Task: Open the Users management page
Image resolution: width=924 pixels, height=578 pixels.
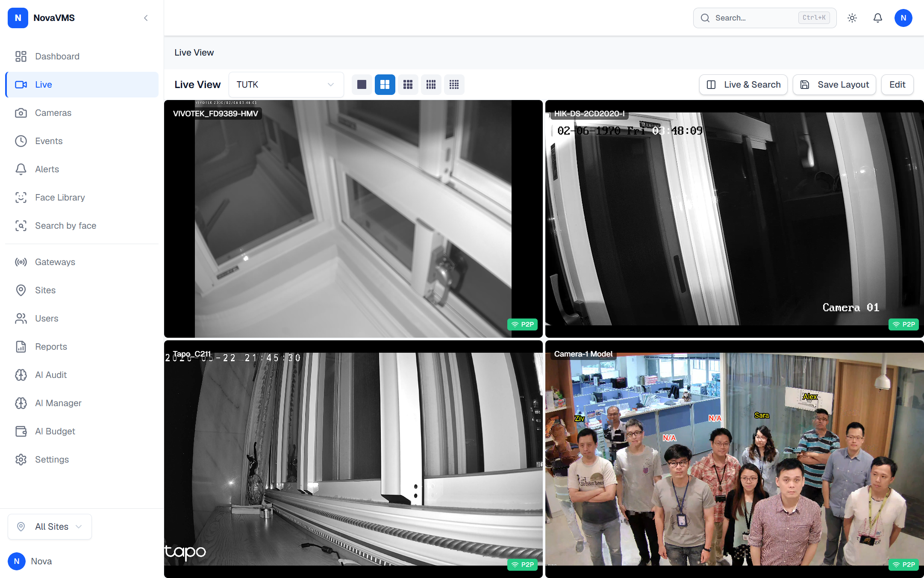Action: tap(82, 318)
